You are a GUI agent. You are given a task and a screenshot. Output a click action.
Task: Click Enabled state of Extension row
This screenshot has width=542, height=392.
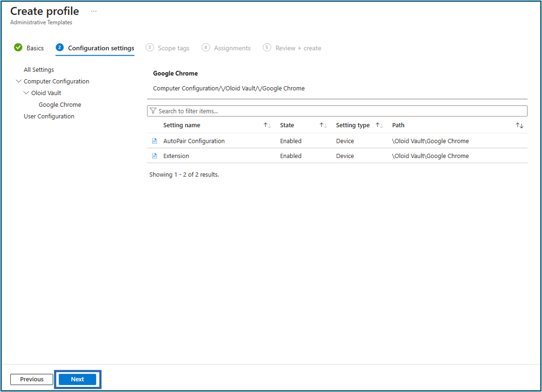click(291, 156)
